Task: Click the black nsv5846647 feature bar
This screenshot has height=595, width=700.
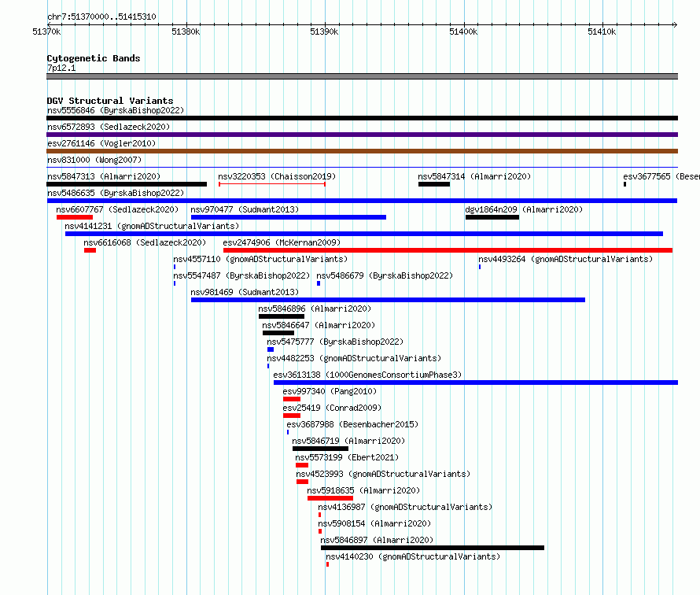Action: pyautogui.click(x=278, y=333)
